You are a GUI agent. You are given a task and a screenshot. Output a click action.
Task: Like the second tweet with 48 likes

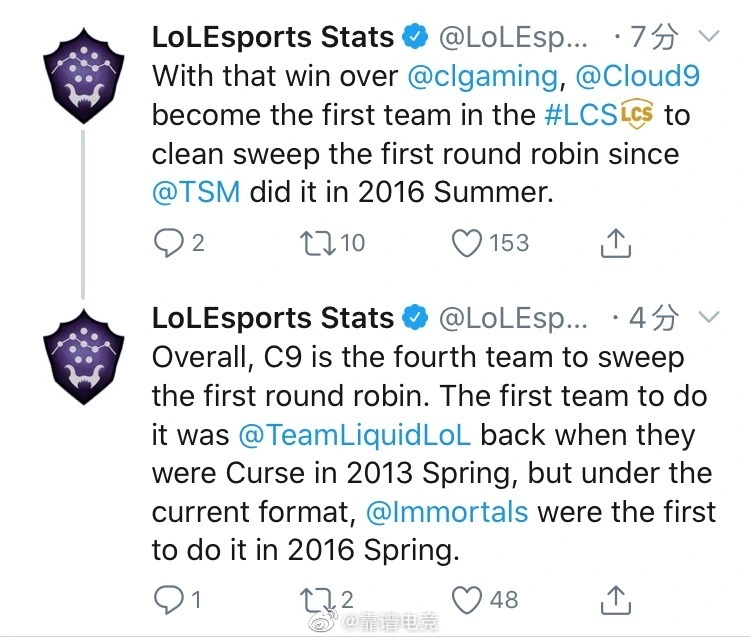click(x=466, y=599)
